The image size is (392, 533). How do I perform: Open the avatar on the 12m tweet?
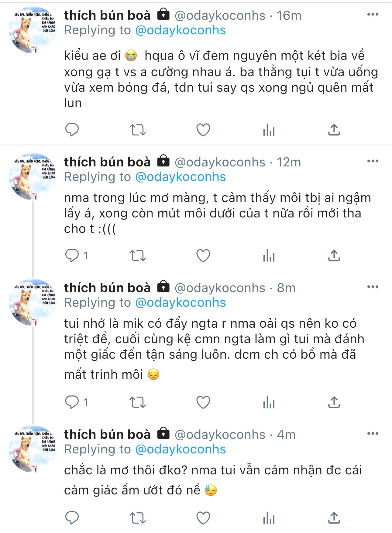(33, 177)
